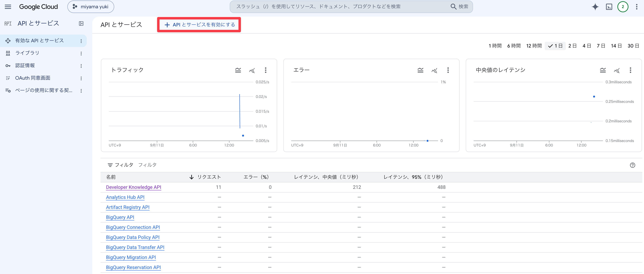Open BigQuery Migration API link
Screen dimensions: 644x274
(x=131, y=257)
